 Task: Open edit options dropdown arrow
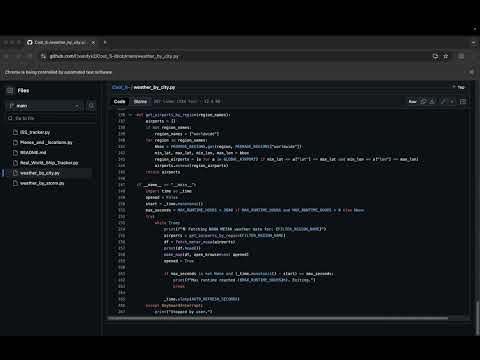452,101
